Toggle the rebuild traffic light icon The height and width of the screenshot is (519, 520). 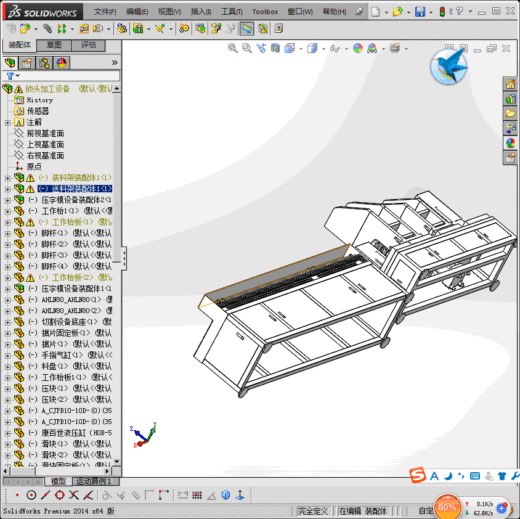[442, 12]
